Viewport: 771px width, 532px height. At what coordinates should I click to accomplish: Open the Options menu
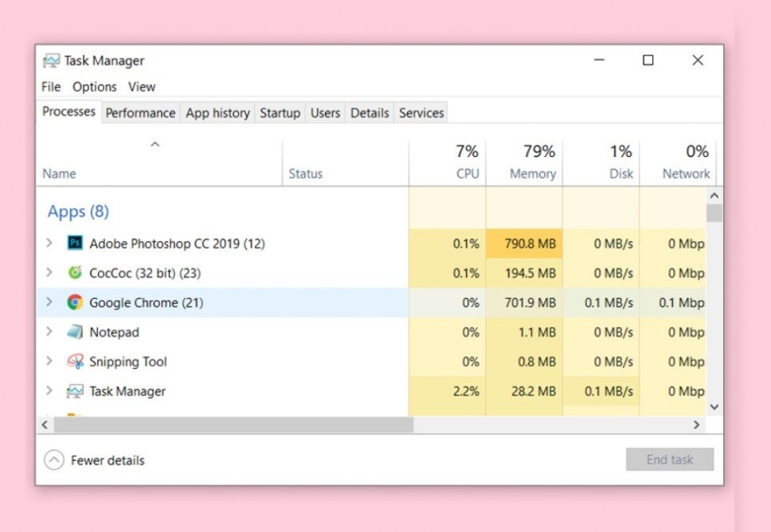94,87
